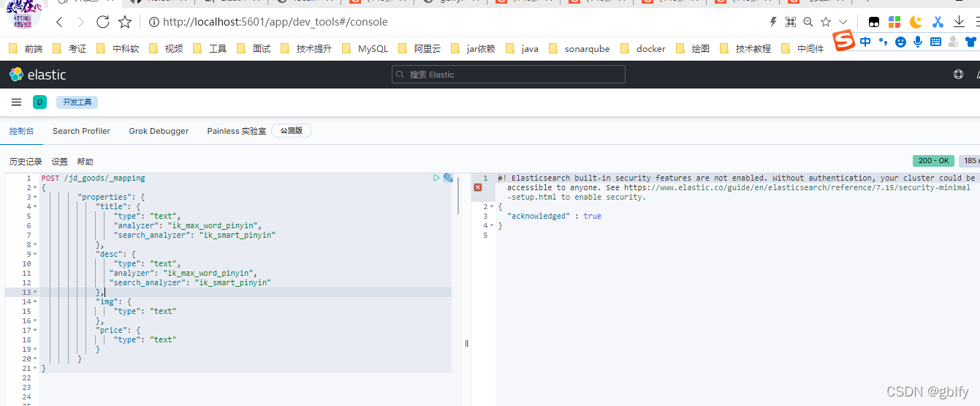Collapse response JSON fold arrow on line 2
Viewport: 980px width, 406px height.
point(491,207)
